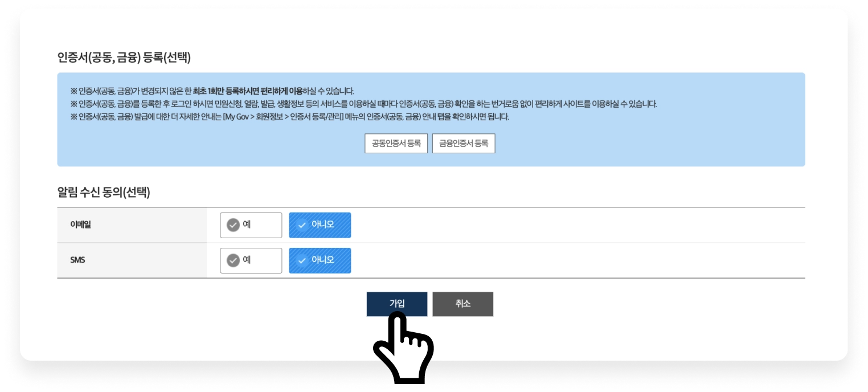
Task: Cancel signup with the 취소 button
Action: click(x=463, y=304)
